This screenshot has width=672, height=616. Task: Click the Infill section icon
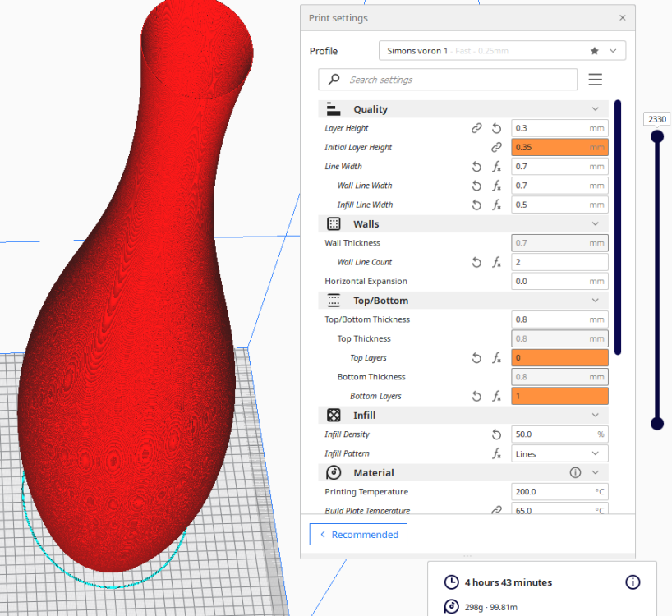[334, 415]
